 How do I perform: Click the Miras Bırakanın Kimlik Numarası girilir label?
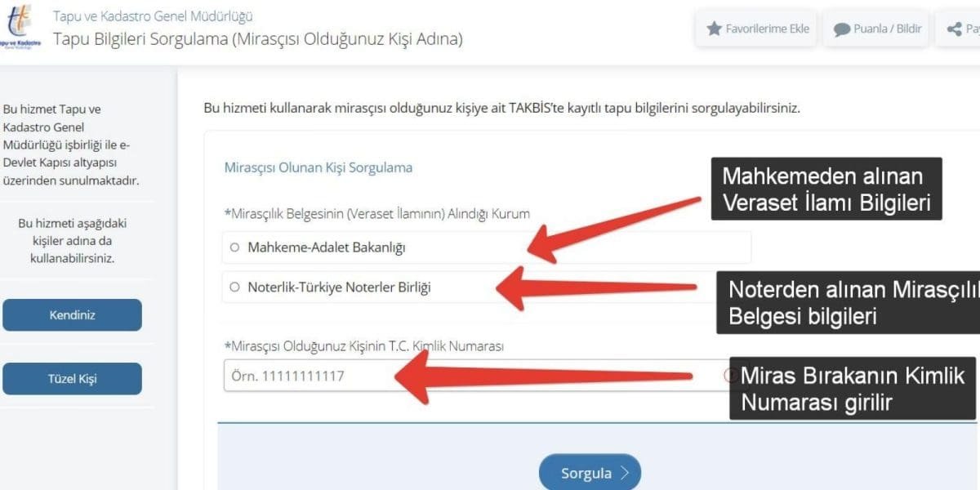pos(853,388)
